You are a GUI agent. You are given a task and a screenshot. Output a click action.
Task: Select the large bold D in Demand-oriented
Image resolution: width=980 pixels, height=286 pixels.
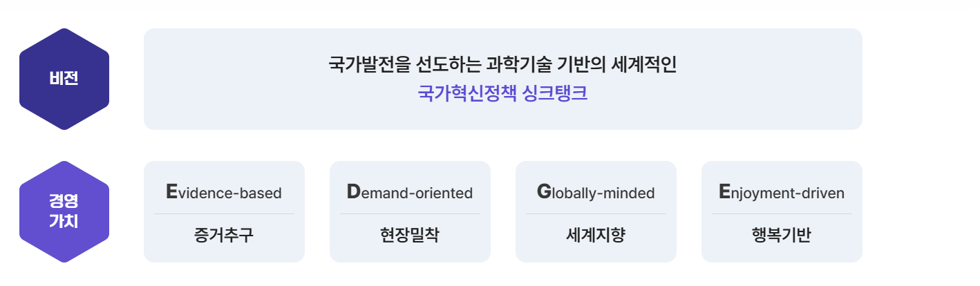tap(354, 191)
